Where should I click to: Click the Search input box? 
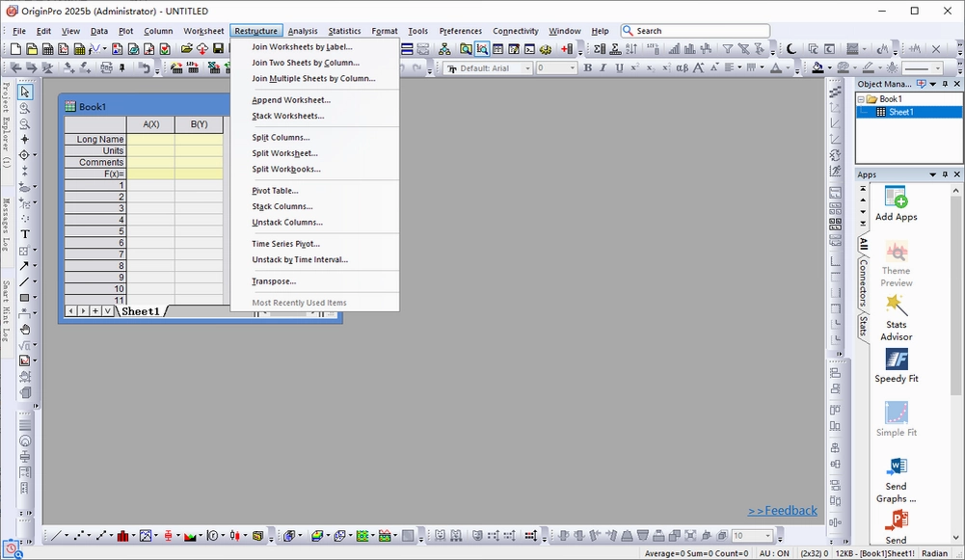click(695, 31)
